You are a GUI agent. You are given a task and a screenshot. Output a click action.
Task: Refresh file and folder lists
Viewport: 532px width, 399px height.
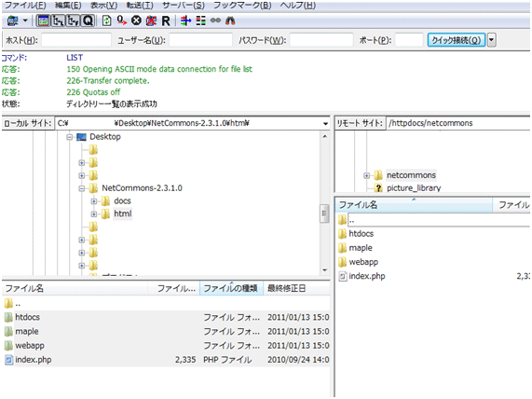107,21
